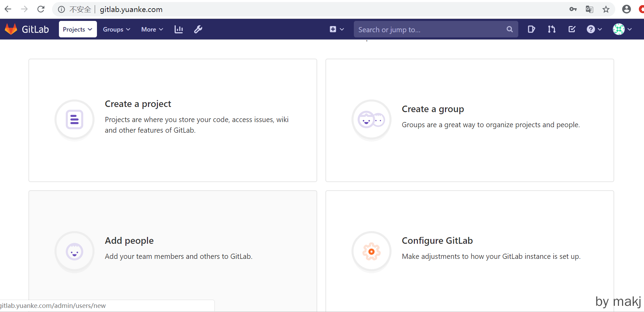Image resolution: width=644 pixels, height=312 pixels.
Task: Click the search magnifier icon
Action: (x=509, y=29)
